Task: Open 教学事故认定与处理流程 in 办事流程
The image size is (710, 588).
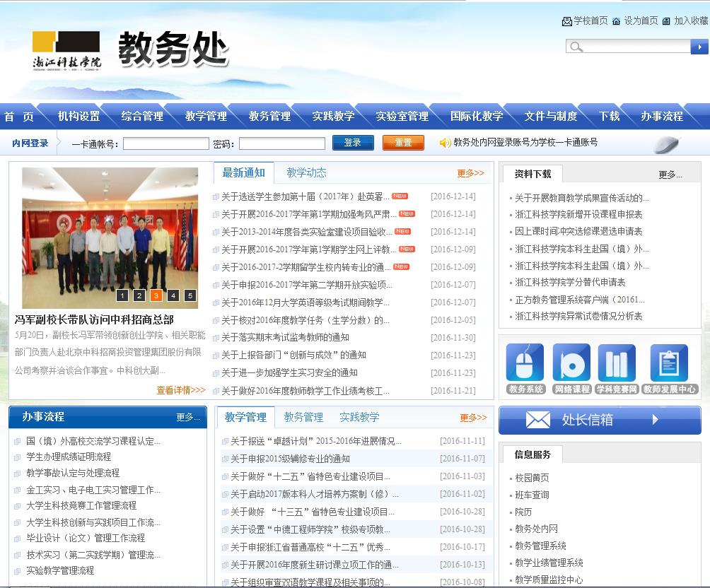Action: point(73,473)
